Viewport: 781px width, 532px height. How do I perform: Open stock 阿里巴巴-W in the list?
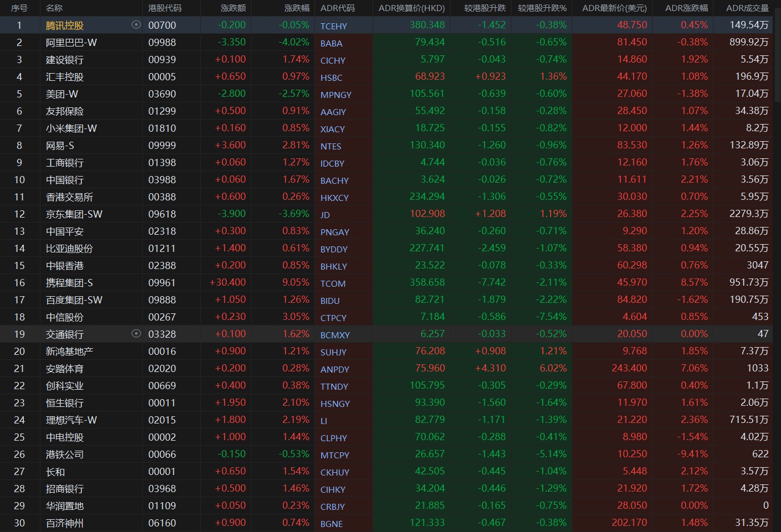(x=71, y=43)
